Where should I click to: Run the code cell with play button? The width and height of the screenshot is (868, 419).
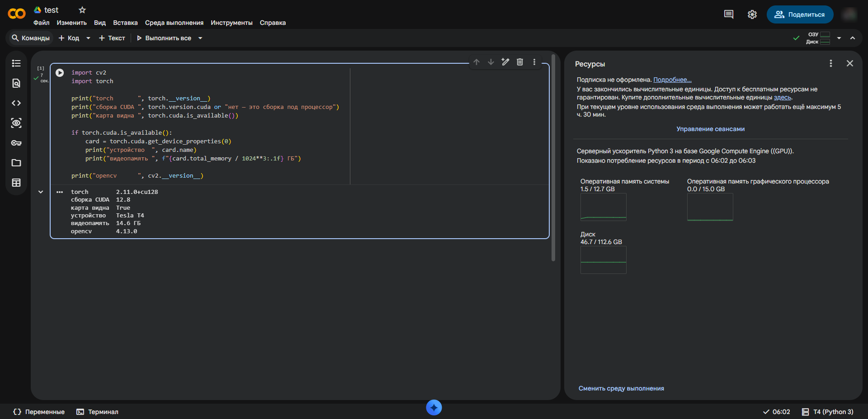coord(60,73)
